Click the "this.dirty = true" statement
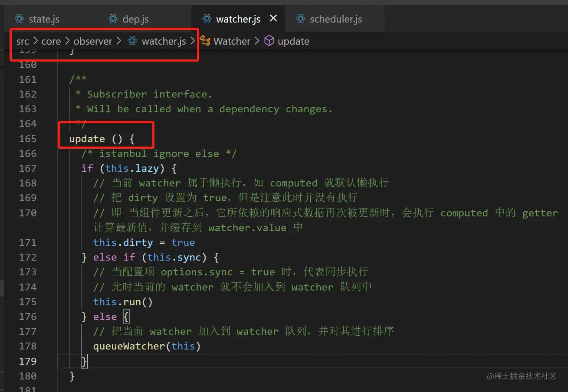Screen dimensions: 568x392 click(144, 242)
